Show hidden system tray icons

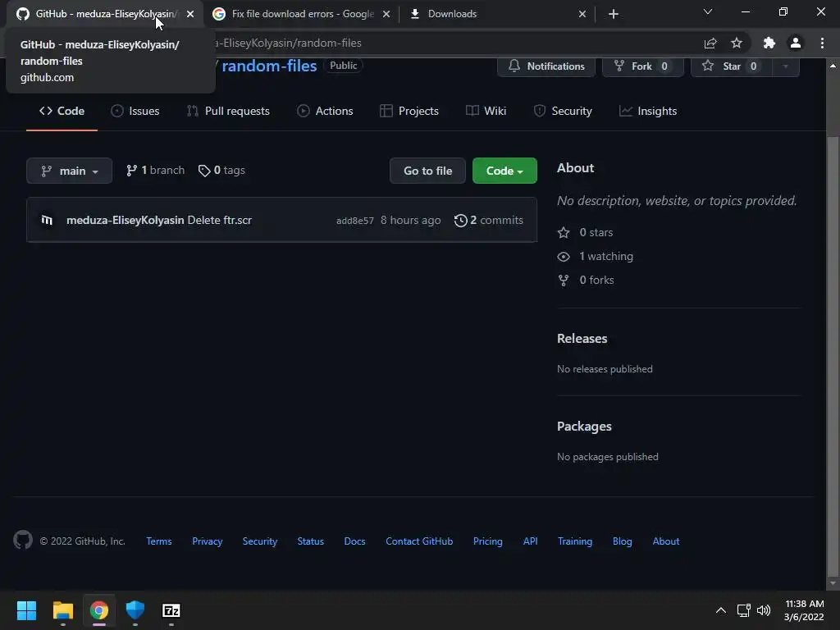[x=721, y=610]
